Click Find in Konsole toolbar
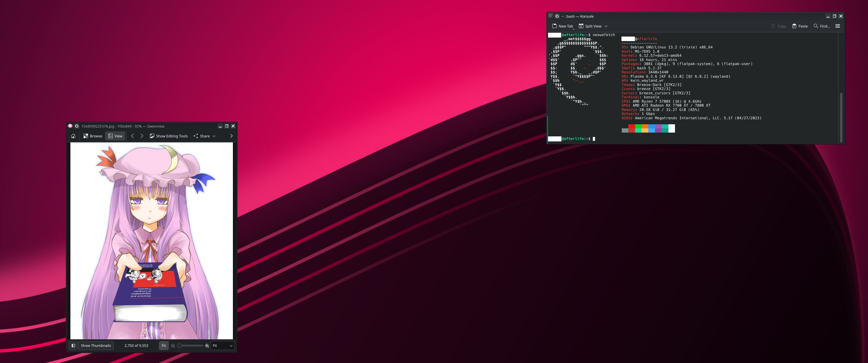 pyautogui.click(x=822, y=26)
